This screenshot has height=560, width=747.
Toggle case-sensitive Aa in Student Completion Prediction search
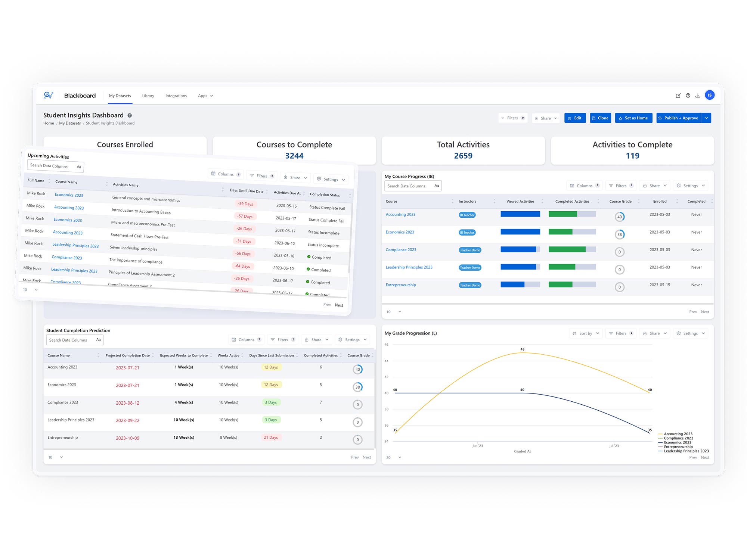pos(98,340)
